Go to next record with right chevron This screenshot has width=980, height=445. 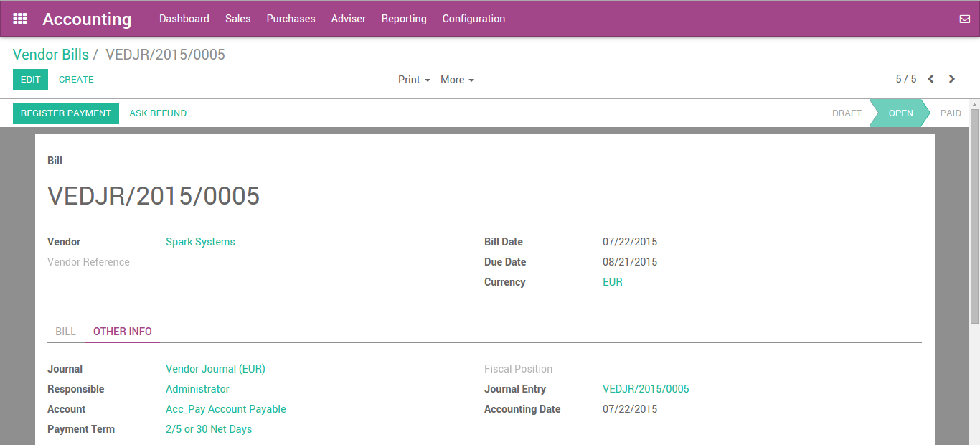pyautogui.click(x=952, y=79)
